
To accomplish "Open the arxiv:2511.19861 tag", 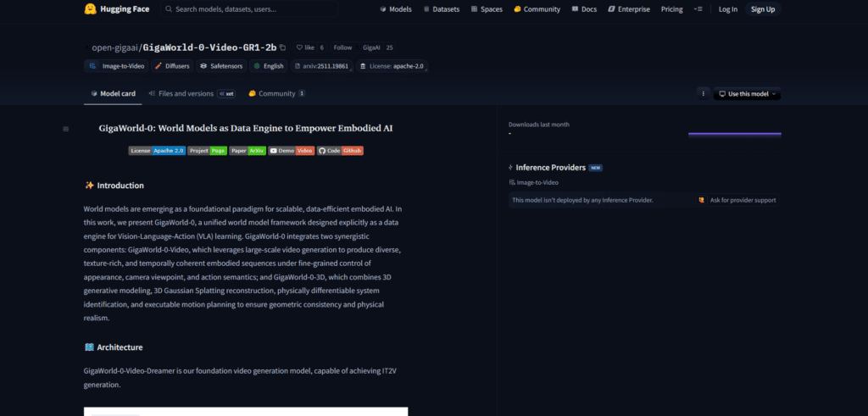I will (321, 66).
